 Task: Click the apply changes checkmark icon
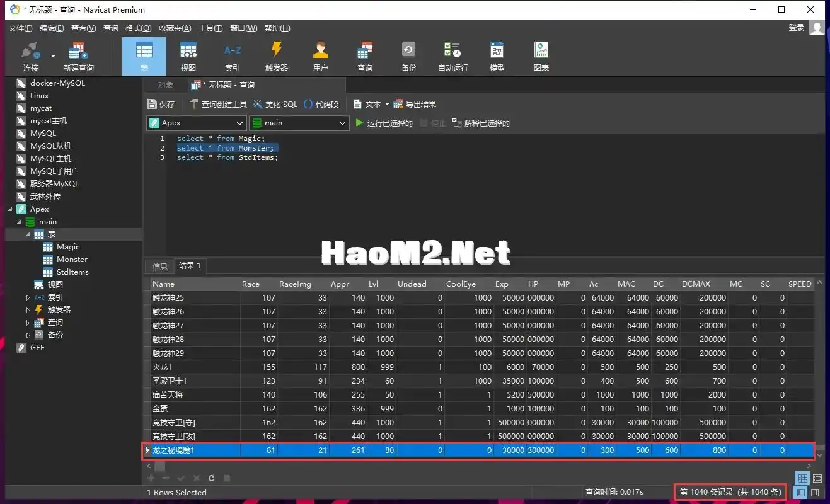pyautogui.click(x=182, y=478)
